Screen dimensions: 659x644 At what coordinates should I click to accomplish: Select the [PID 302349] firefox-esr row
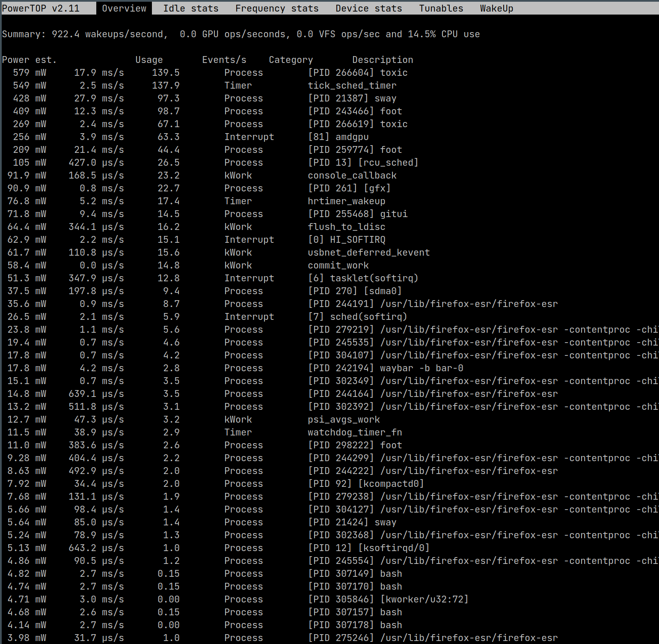click(x=329, y=381)
